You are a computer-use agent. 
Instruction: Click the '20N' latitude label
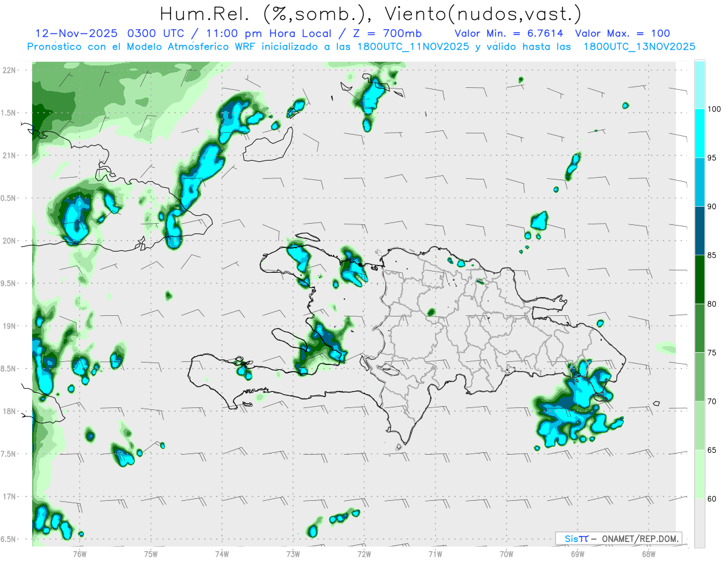click(10, 241)
